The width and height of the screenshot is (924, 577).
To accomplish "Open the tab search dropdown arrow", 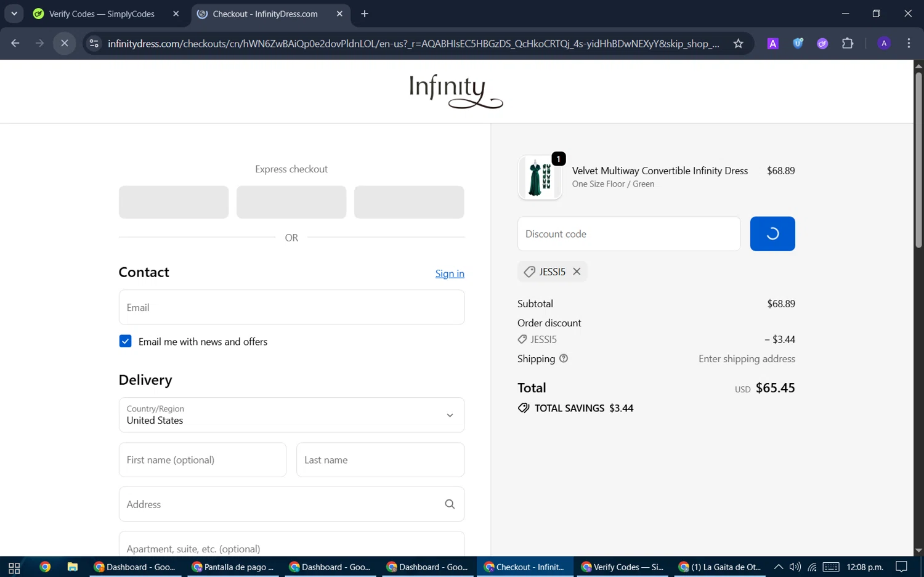I will pyautogui.click(x=14, y=14).
